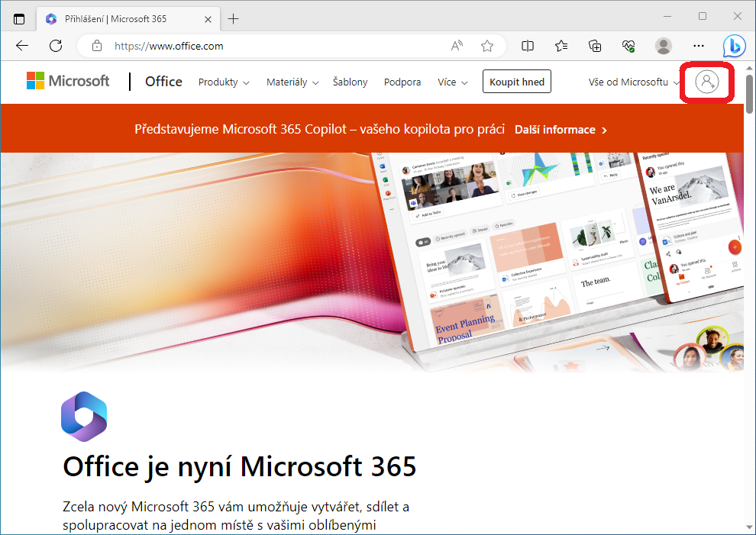Go back to the previous page
The image size is (756, 535).
tap(22, 46)
